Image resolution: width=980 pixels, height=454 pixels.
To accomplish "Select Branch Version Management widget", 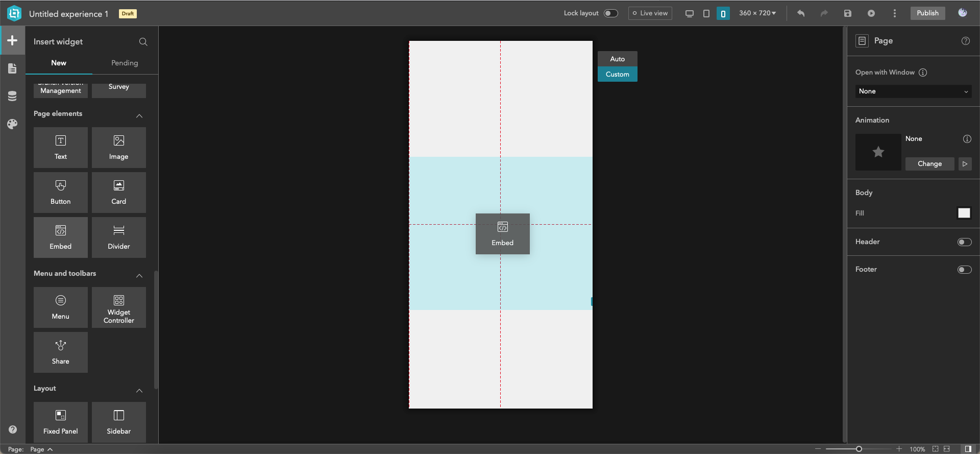I will click(x=61, y=90).
